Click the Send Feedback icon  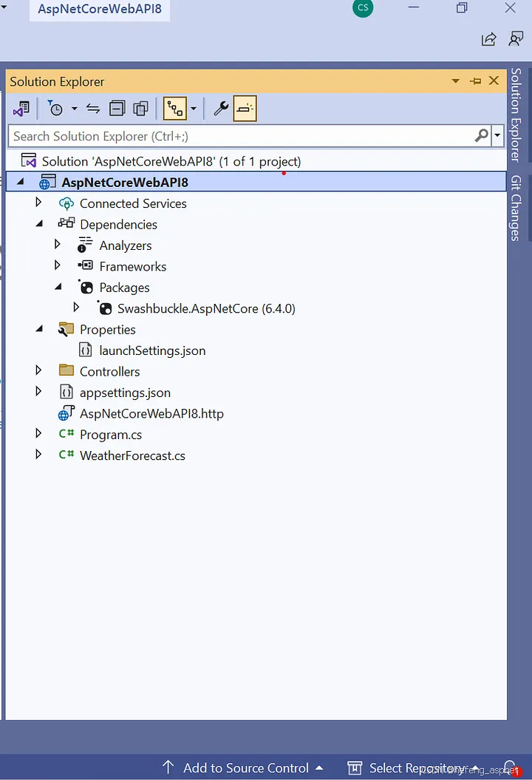(516, 38)
